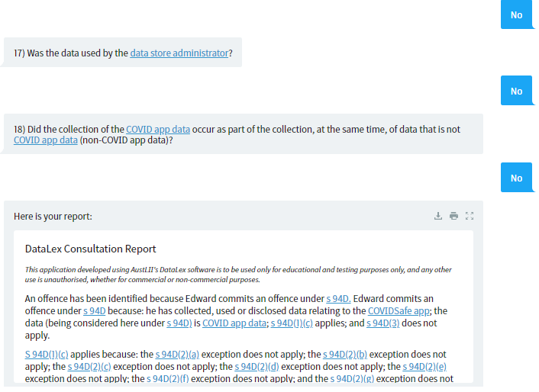Follow the COVIDSafe app link
539x392 pixels.
pos(399,311)
